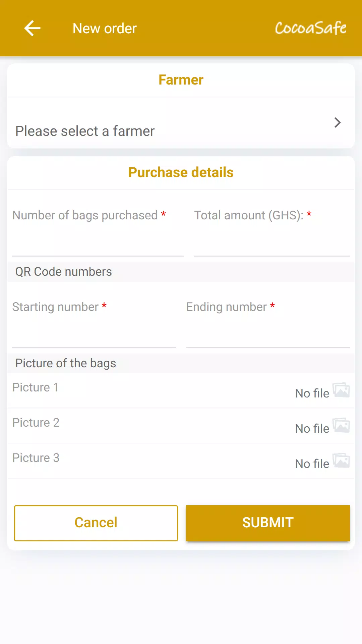Tap 'No file' text for Picture 1
362x644 pixels.
(312, 393)
